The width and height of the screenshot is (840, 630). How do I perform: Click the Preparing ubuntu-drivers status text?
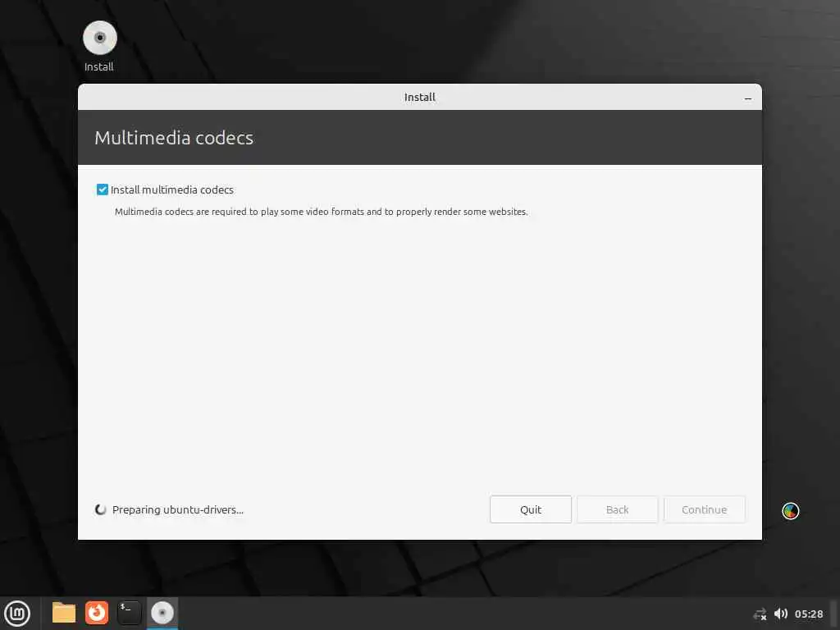coord(178,510)
